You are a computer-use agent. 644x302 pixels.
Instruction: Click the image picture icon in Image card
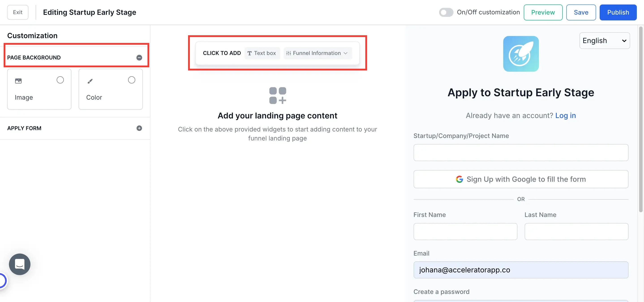pyautogui.click(x=18, y=81)
